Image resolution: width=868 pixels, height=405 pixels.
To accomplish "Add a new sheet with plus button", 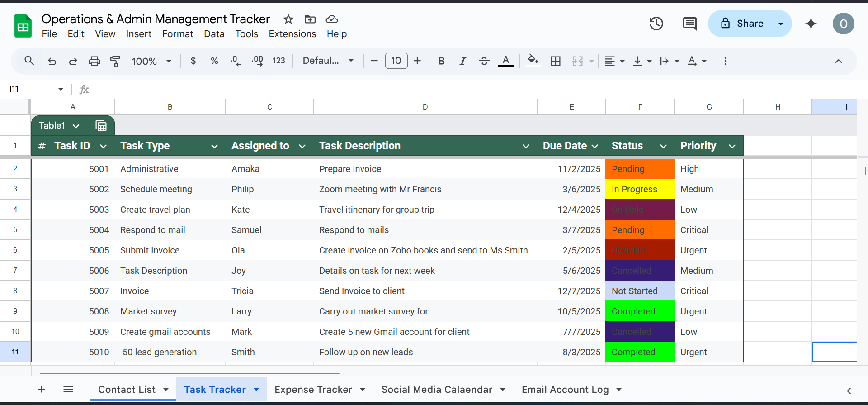I will pos(42,389).
